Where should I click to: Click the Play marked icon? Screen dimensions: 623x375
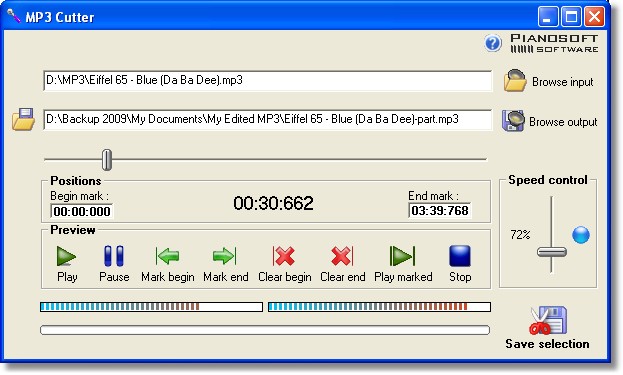[402, 256]
